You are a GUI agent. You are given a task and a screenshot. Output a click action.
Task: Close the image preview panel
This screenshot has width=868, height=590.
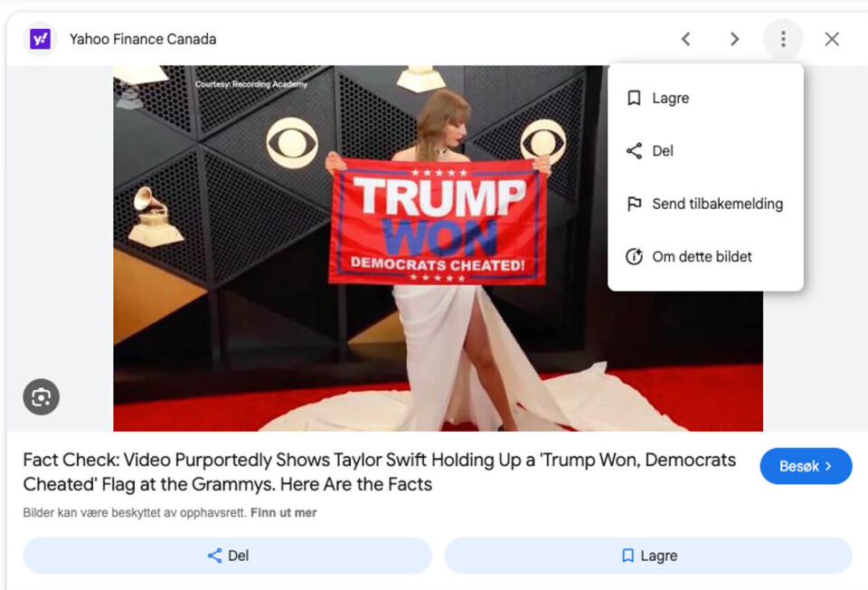coord(832,39)
